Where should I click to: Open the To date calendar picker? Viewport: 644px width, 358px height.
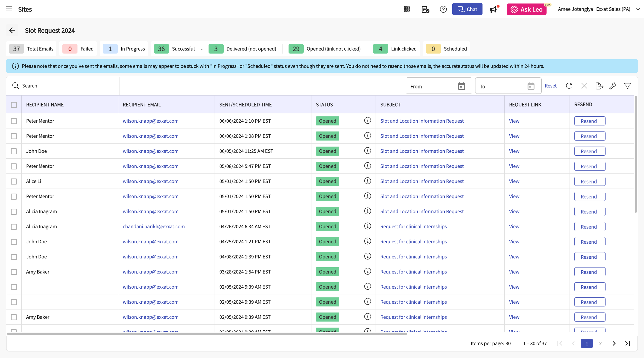531,86
